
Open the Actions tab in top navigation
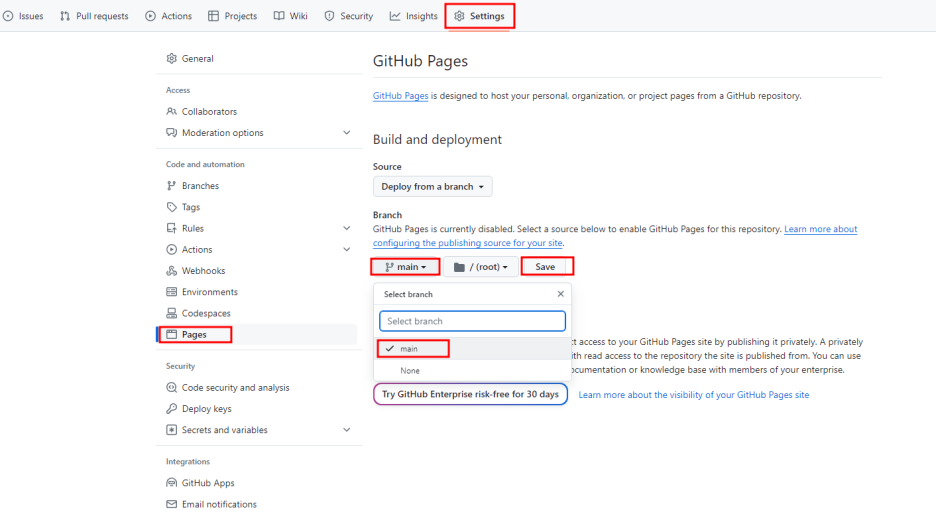click(x=168, y=16)
